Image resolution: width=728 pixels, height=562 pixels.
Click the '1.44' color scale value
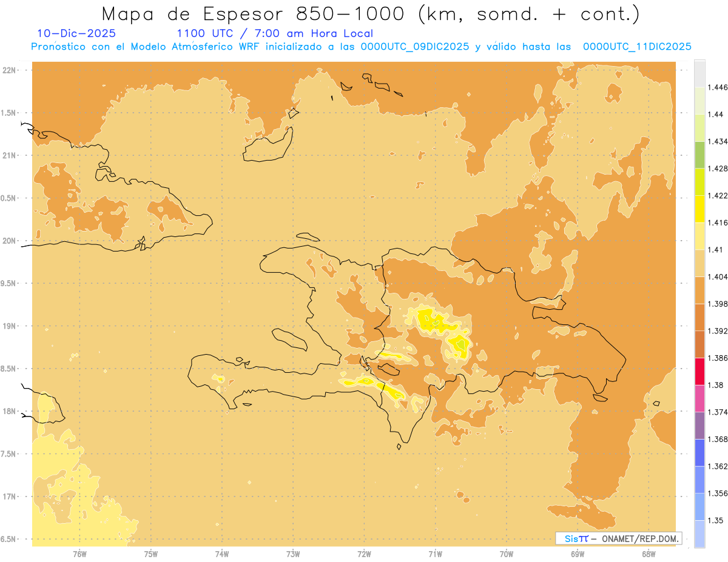716,115
